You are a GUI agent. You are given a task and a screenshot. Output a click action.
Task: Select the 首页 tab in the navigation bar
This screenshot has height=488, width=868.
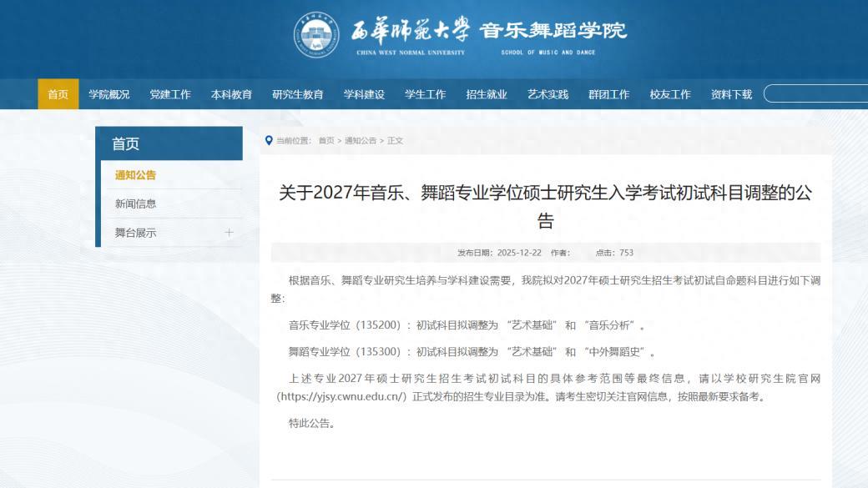point(57,93)
